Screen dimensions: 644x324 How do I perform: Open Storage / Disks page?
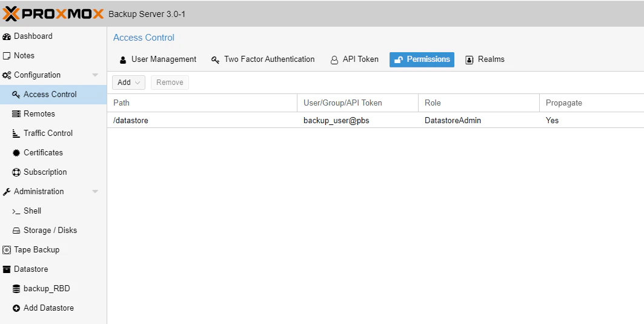(53, 230)
